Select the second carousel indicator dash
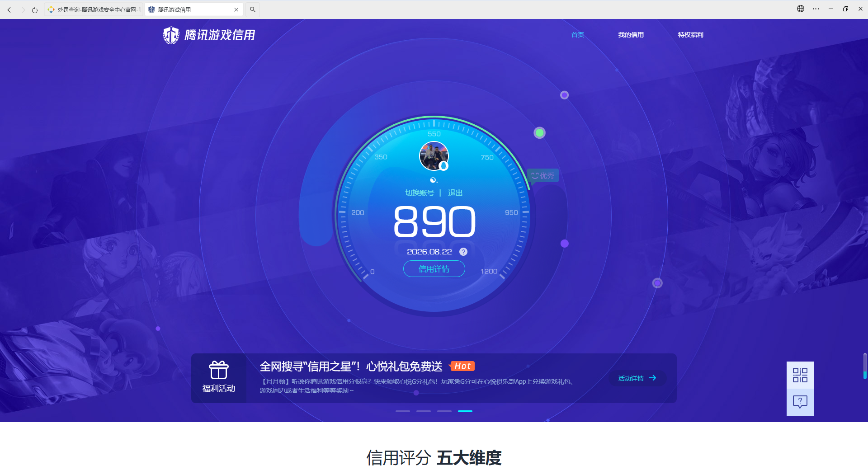868x470 pixels. point(424,411)
